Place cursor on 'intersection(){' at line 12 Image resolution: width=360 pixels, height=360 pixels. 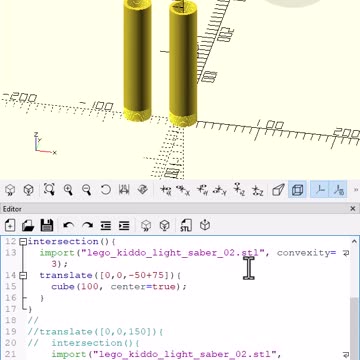point(72,241)
